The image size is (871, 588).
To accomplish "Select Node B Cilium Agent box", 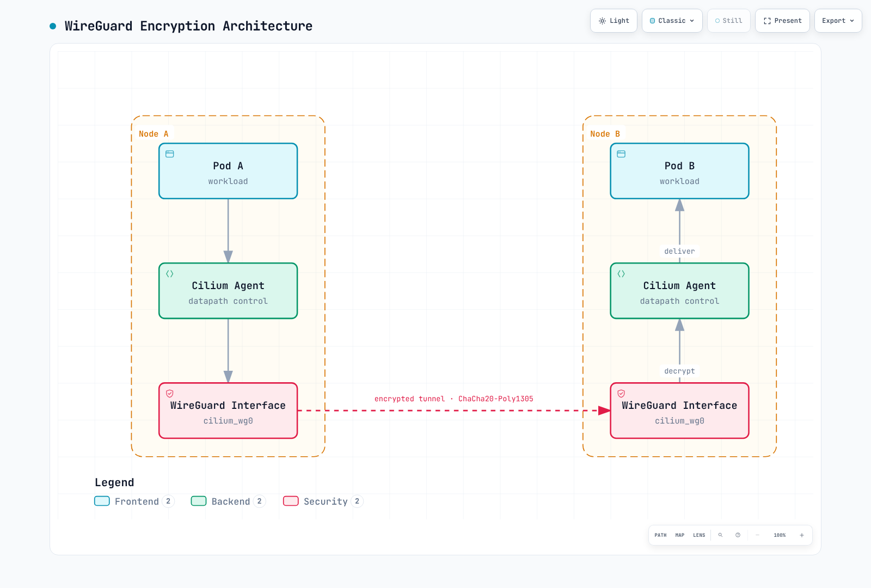I will (x=679, y=291).
